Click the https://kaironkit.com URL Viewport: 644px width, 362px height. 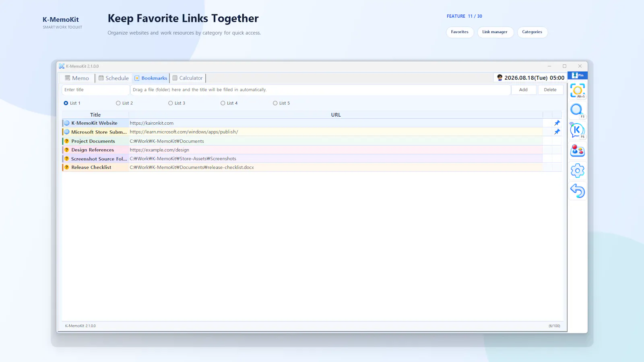tap(152, 123)
